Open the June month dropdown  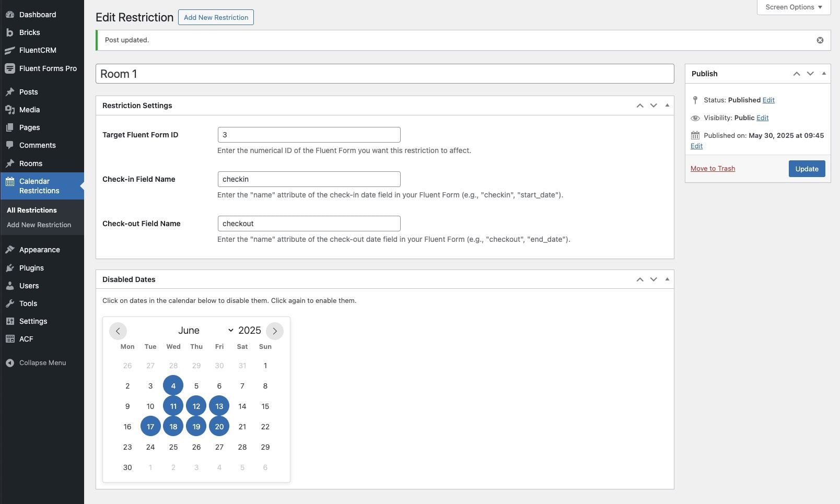(205, 331)
